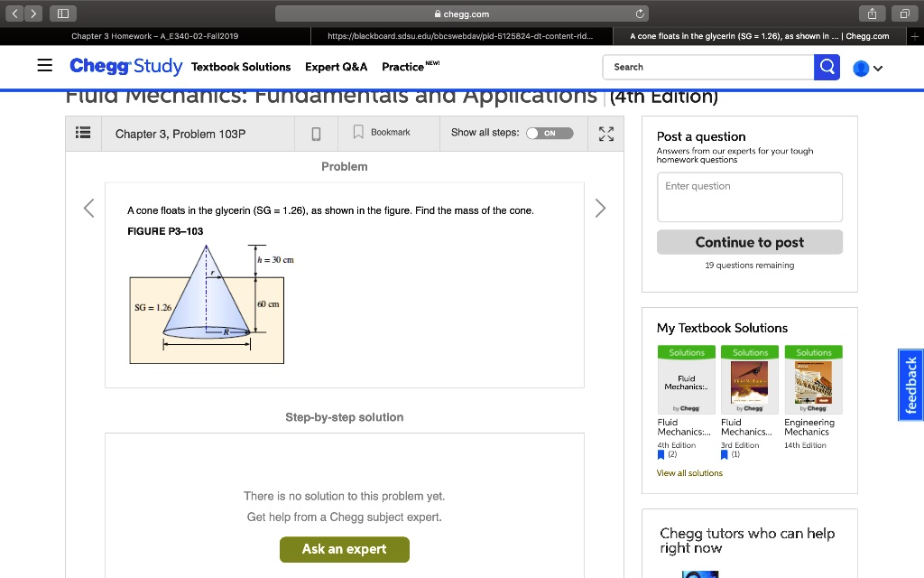Screen dimensions: 924x578
Task: Click the magnifying glass search icon
Action: coord(827,67)
